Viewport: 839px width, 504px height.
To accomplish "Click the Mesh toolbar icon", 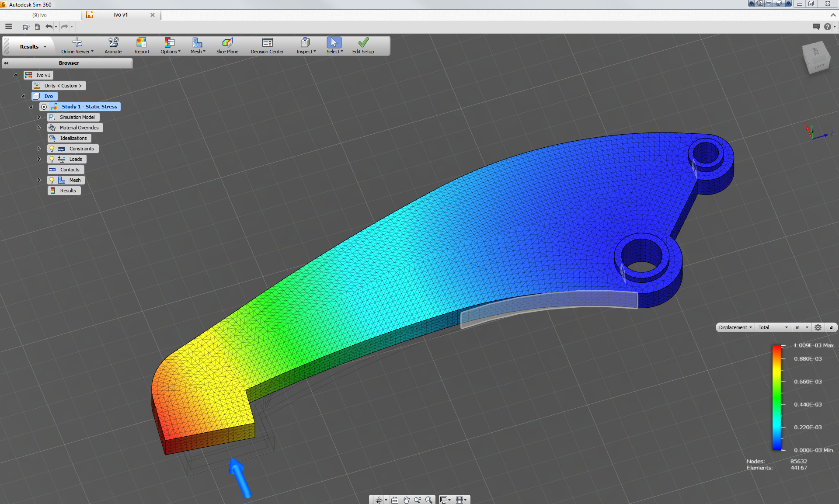I will pos(198,46).
